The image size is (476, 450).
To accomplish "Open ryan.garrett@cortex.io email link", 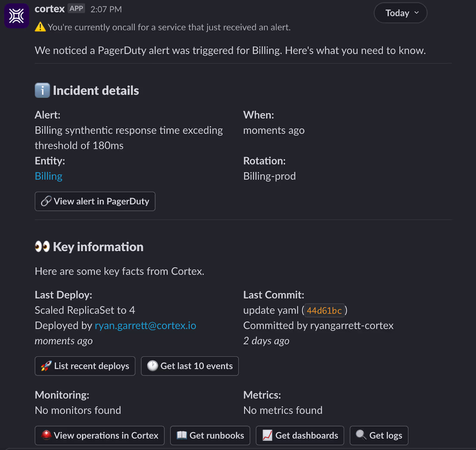I will click(145, 326).
